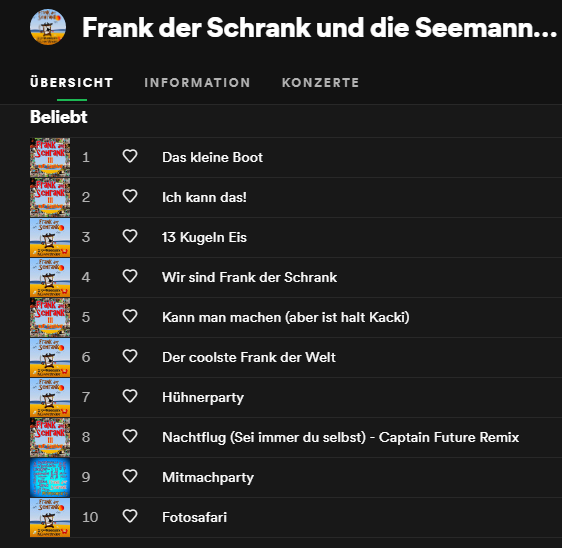Switch to the Information tab

click(197, 83)
